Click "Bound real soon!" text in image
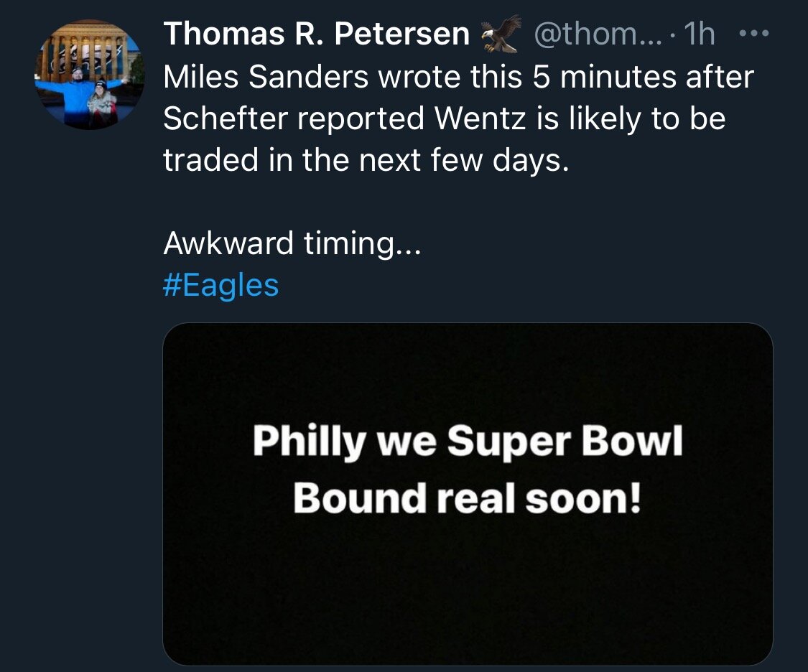 [467, 498]
